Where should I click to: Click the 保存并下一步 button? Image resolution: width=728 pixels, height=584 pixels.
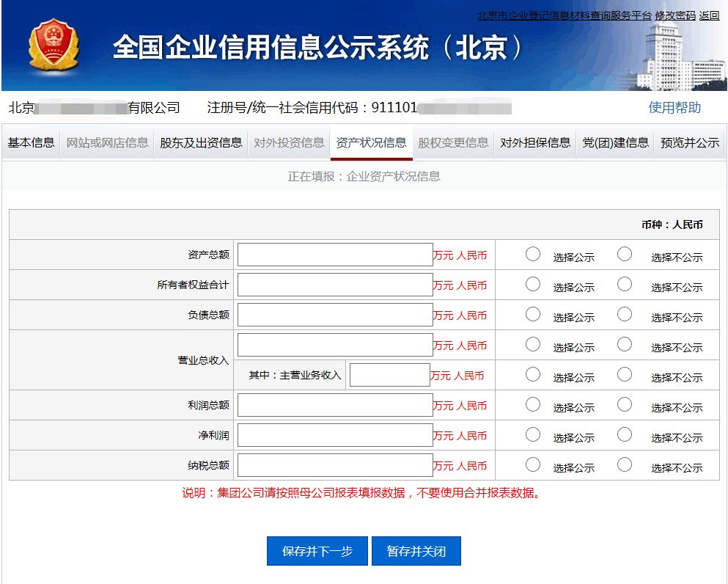(317, 551)
